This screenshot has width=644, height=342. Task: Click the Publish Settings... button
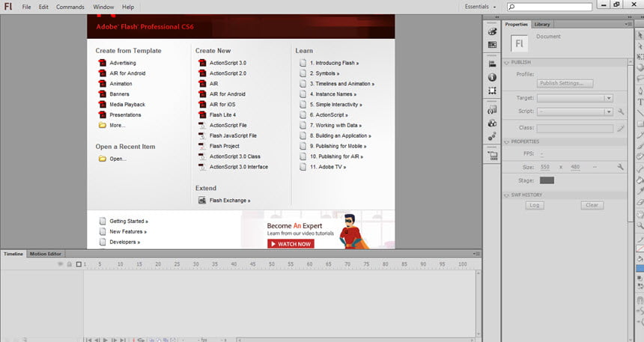tap(565, 83)
